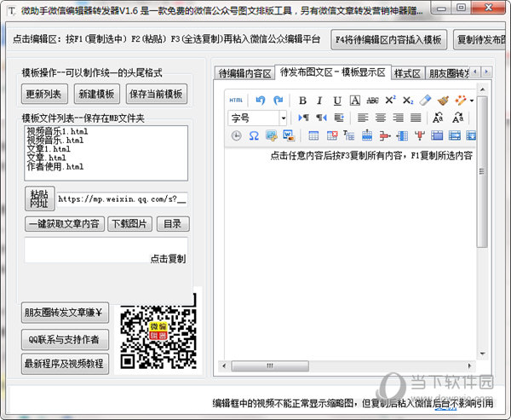Image resolution: width=511 pixels, height=420 pixels.
Task: Click the 粘贴网址 button
Action: pos(39,198)
